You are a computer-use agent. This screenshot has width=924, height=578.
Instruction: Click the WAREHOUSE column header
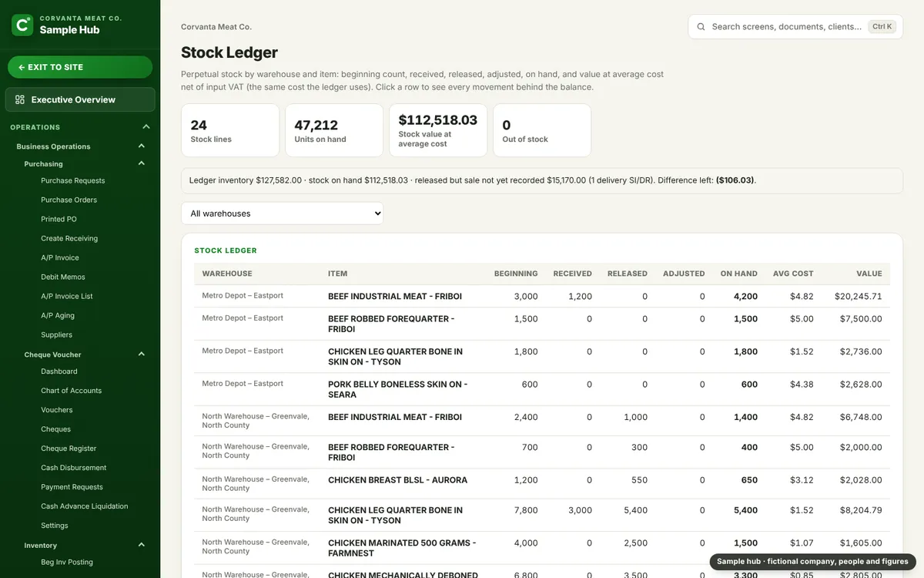click(227, 274)
